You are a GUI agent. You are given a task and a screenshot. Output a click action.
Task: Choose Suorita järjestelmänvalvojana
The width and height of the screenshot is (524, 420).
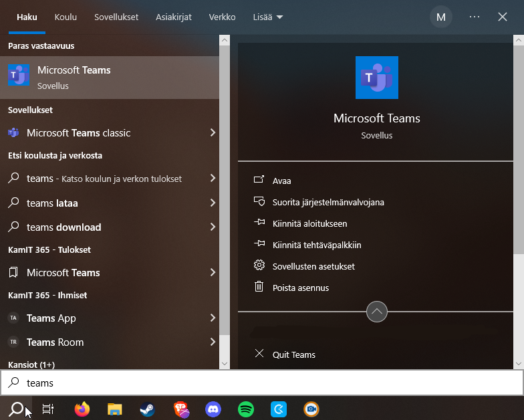point(328,202)
